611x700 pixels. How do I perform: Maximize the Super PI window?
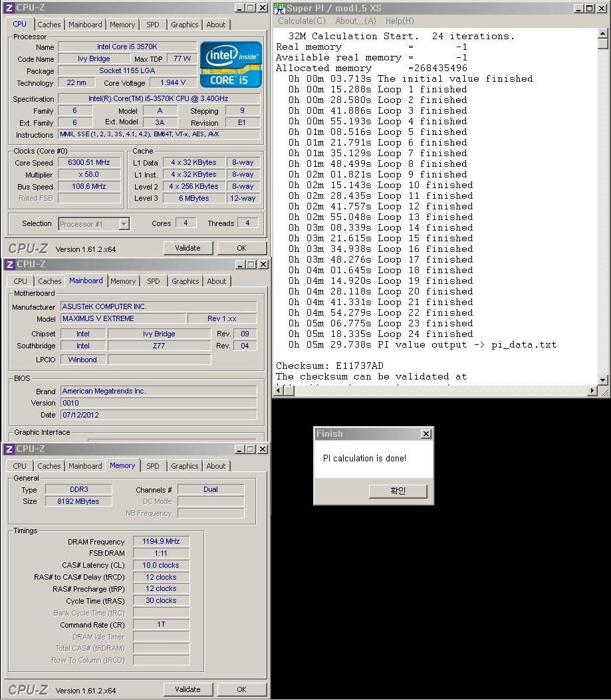(x=590, y=8)
